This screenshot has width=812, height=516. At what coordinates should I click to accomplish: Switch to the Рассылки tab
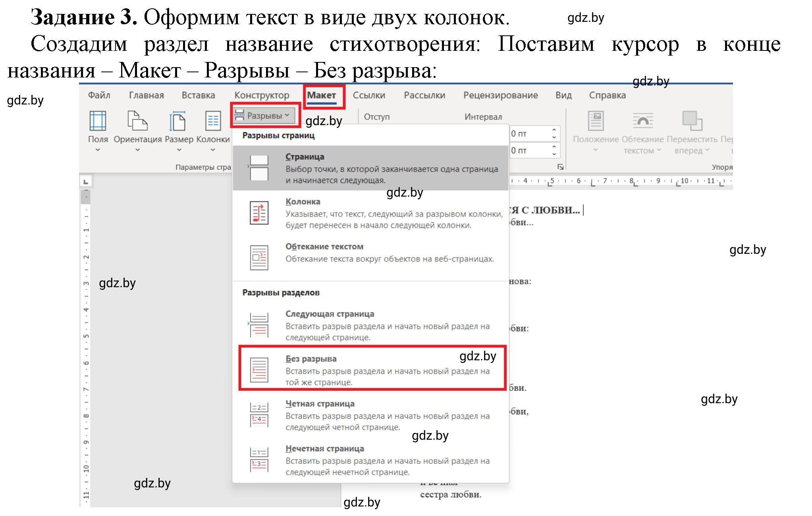(x=424, y=95)
